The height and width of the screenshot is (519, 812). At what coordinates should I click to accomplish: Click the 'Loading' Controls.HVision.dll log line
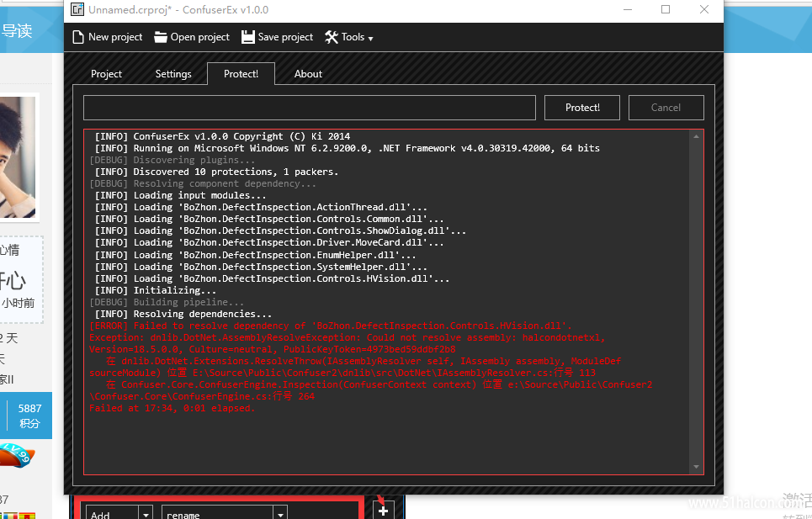(272, 279)
